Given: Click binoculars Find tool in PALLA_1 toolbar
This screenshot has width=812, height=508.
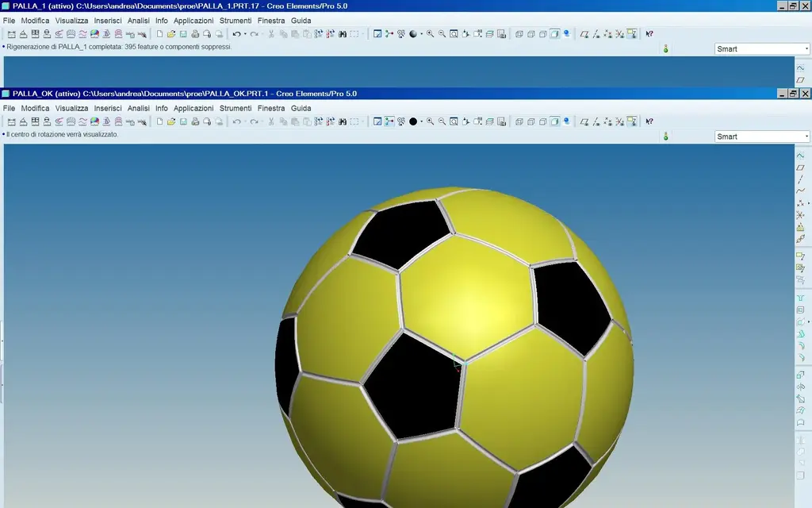Looking at the screenshot, I should tap(343, 33).
